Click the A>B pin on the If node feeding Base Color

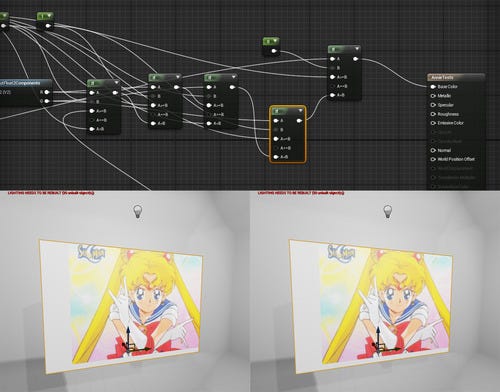click(x=332, y=77)
